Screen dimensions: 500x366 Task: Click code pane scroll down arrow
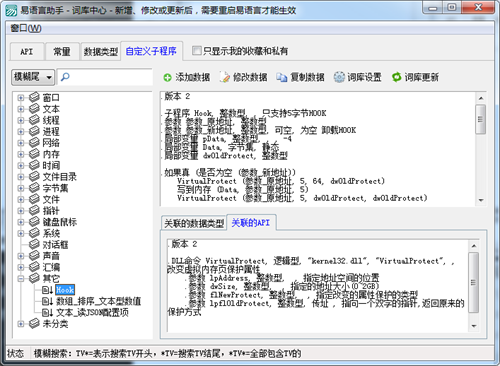[x=481, y=200]
